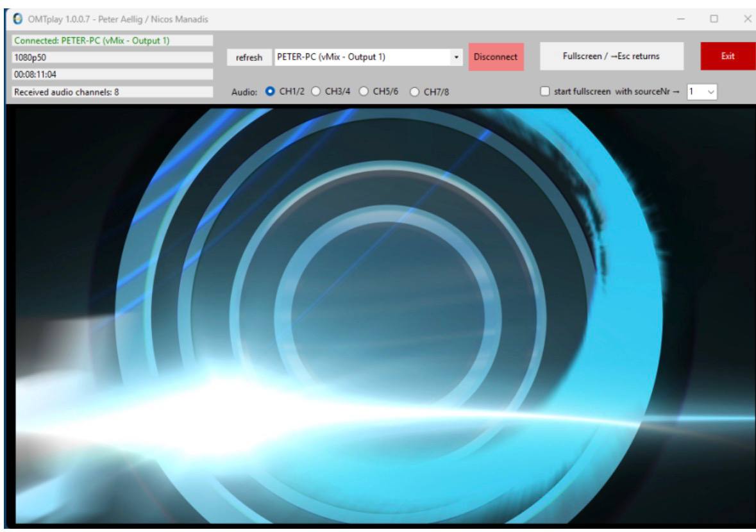756x532 pixels.
Task: Select the CH1/2 audio radio button
Action: 270,92
